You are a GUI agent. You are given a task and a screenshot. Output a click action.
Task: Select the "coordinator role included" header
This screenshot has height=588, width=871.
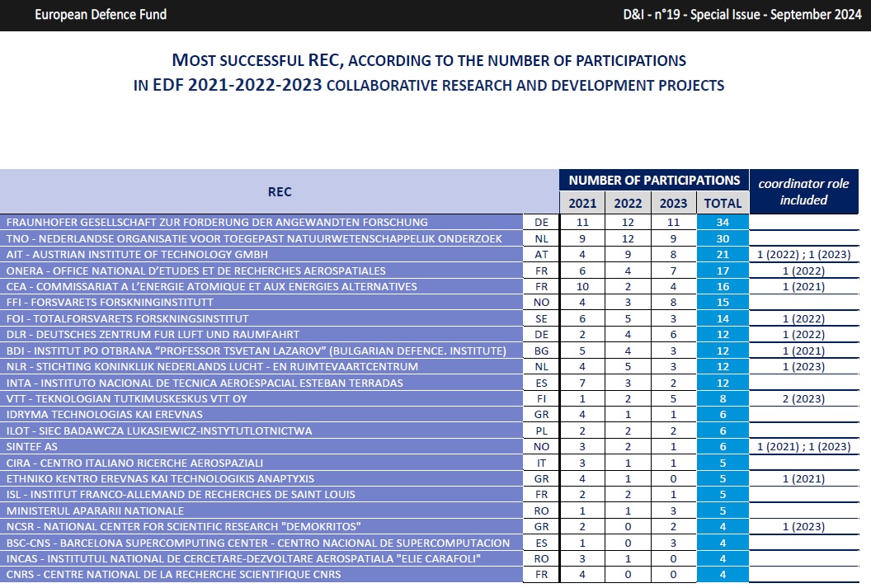tap(804, 191)
